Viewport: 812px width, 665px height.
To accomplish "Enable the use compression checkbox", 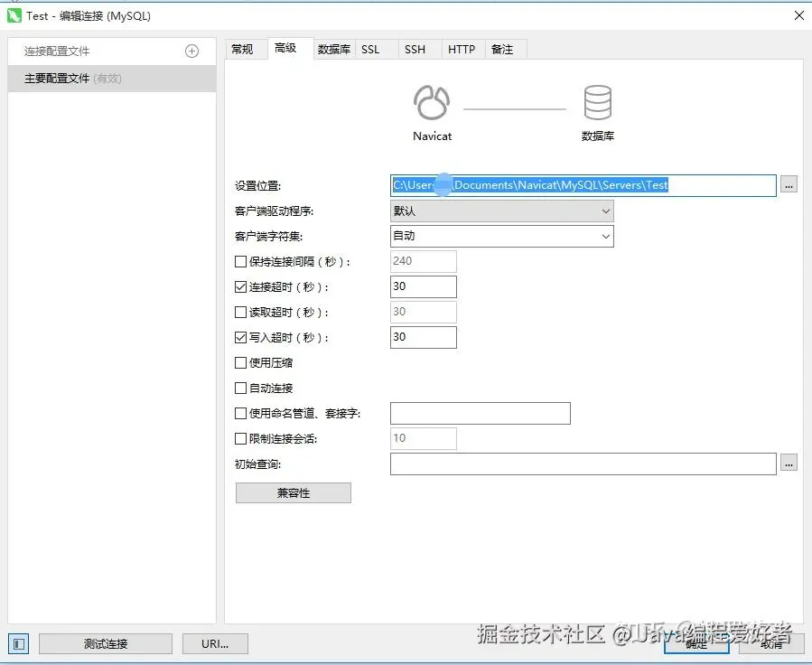I will [240, 362].
